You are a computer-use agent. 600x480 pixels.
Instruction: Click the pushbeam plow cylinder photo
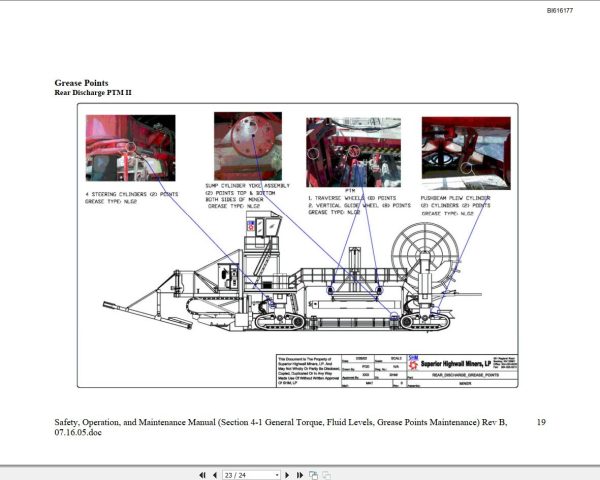click(466, 153)
